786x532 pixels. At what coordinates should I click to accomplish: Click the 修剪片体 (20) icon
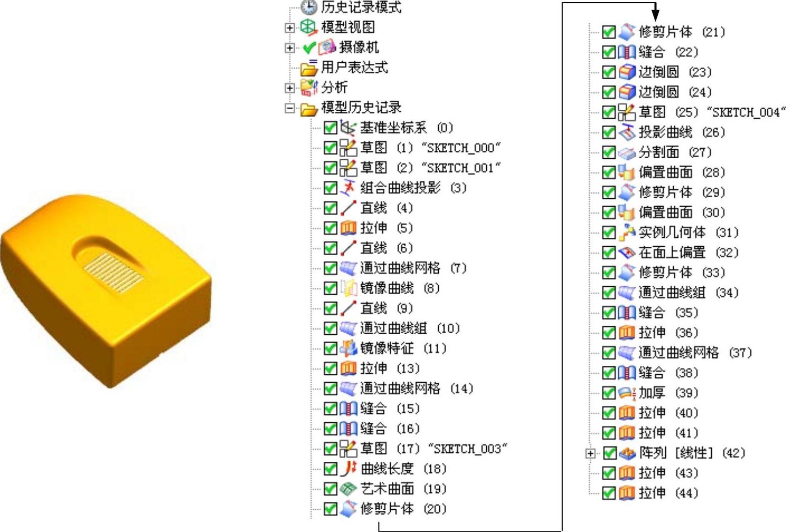(x=348, y=509)
